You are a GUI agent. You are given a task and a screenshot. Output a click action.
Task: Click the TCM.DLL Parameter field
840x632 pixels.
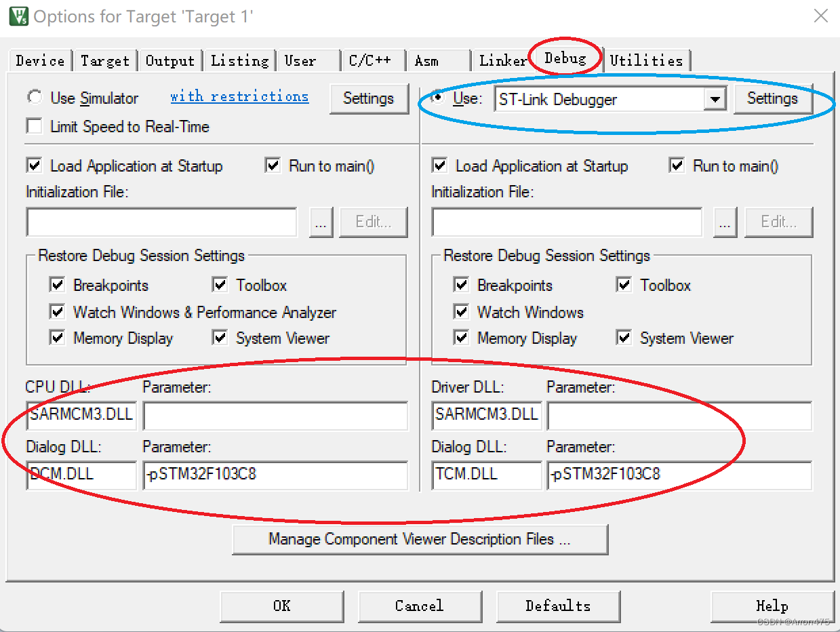[x=679, y=475]
